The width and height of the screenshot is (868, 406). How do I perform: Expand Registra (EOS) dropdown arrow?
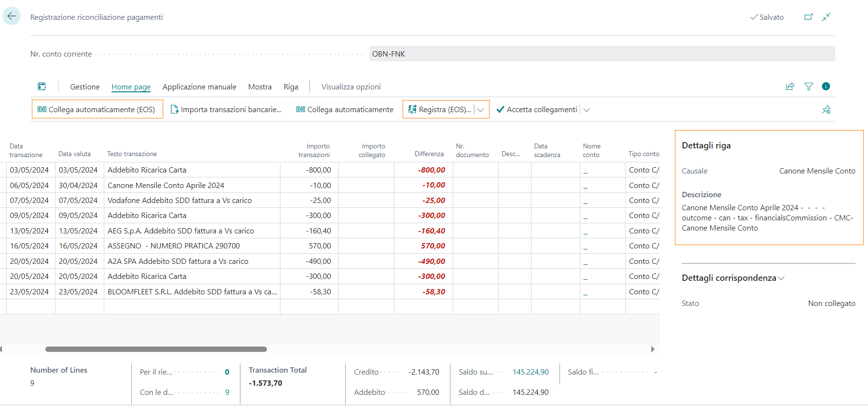point(481,110)
